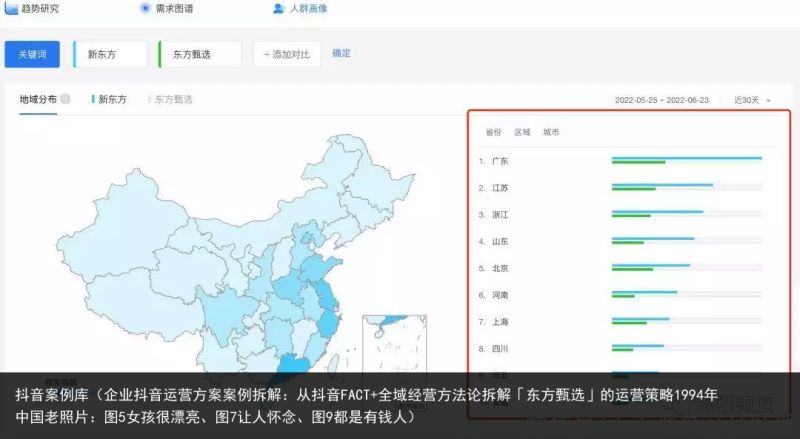Select the 地域分布 section tab

pos(38,100)
